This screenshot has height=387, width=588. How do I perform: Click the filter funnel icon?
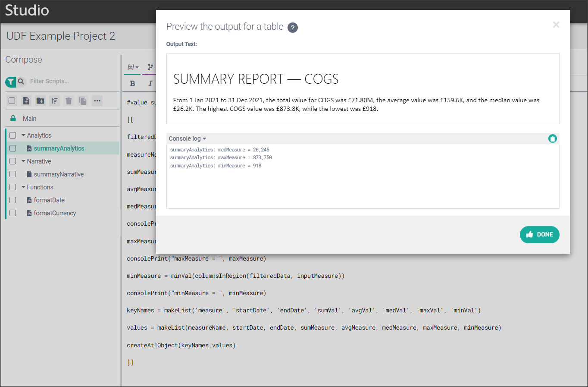point(10,82)
